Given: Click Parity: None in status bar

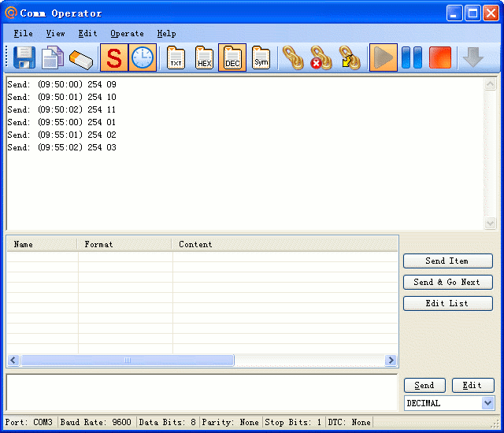Looking at the screenshot, I should (x=231, y=422).
